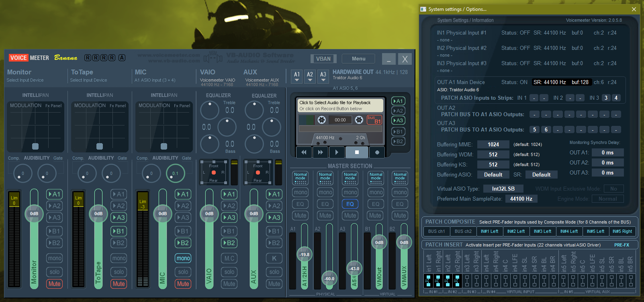Click the MIC strip Gate knob

point(175,173)
